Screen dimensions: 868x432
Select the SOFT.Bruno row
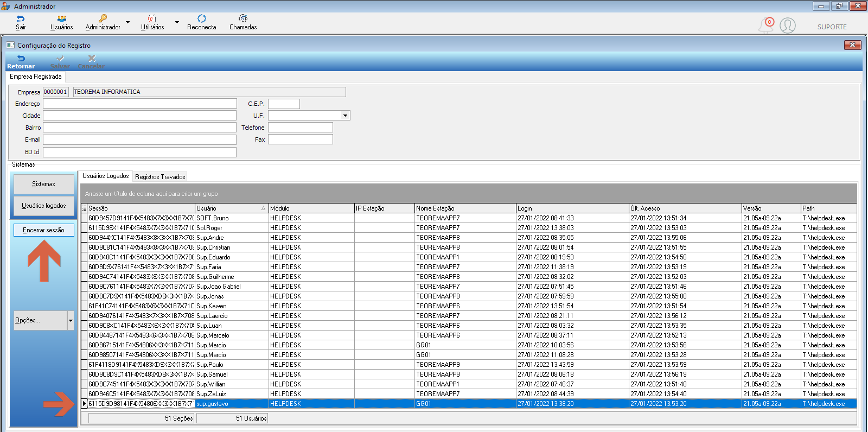click(x=469, y=218)
